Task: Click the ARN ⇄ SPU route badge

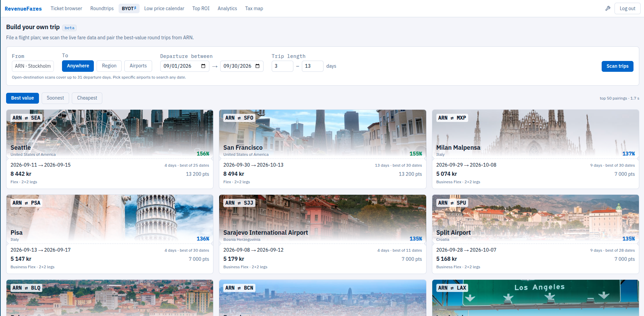Action: click(452, 203)
